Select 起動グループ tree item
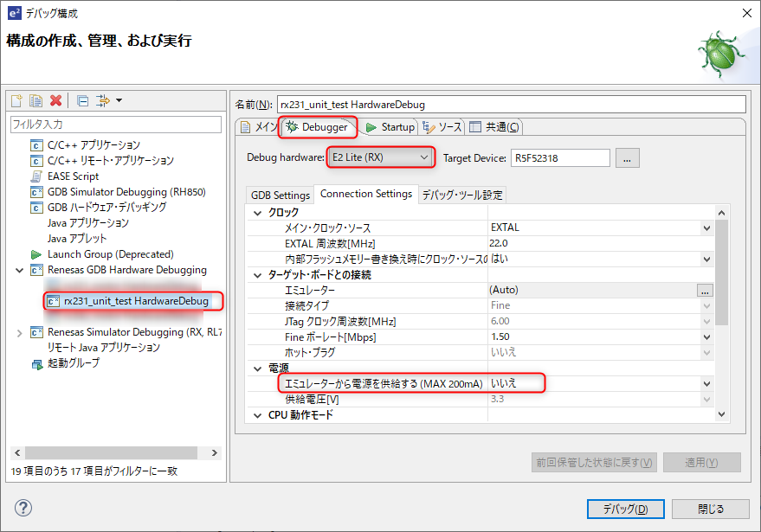This screenshot has height=532, width=761. tap(74, 362)
